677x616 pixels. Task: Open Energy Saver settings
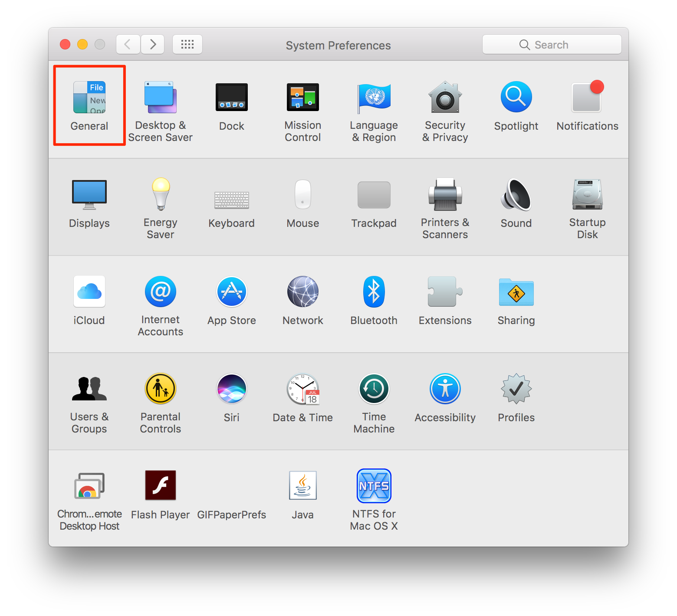click(x=161, y=209)
